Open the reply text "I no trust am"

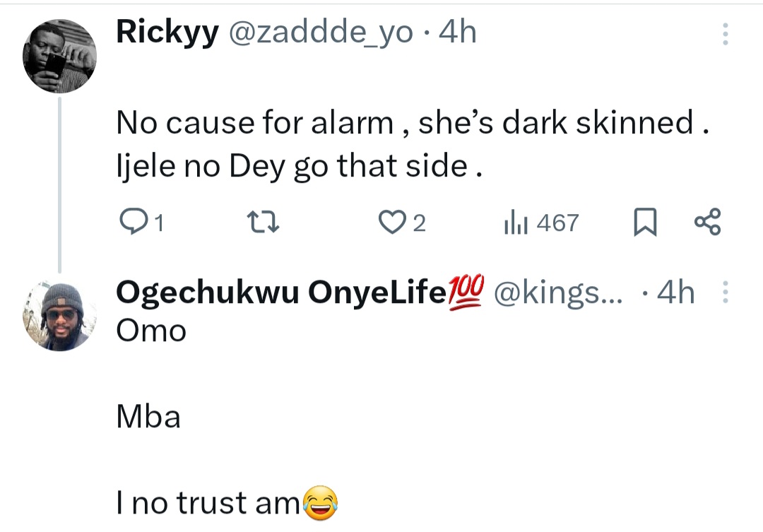(209, 502)
